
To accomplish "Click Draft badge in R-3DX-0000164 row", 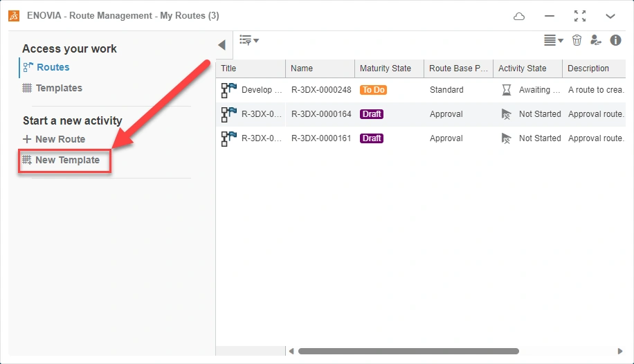I will (x=372, y=114).
